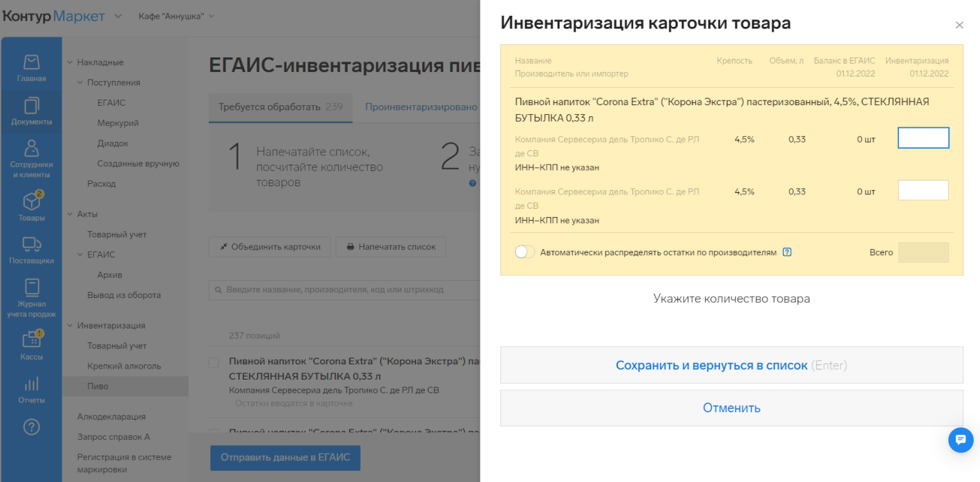Click the Отменить button
980x482 pixels.
[x=732, y=408]
